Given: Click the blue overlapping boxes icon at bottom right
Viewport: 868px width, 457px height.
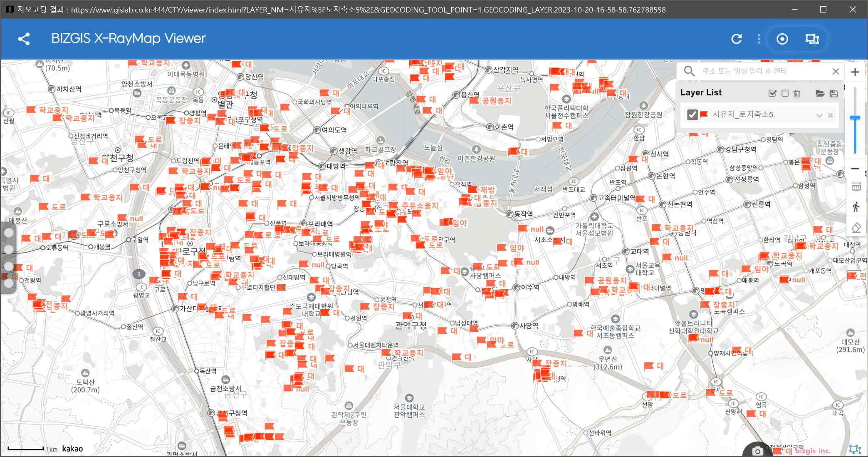Looking at the screenshot, I should click(x=855, y=450).
